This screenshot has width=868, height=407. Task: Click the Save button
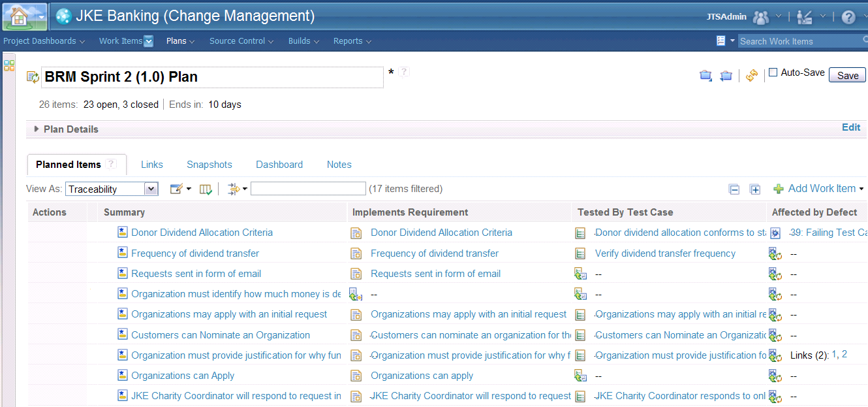[x=848, y=75]
